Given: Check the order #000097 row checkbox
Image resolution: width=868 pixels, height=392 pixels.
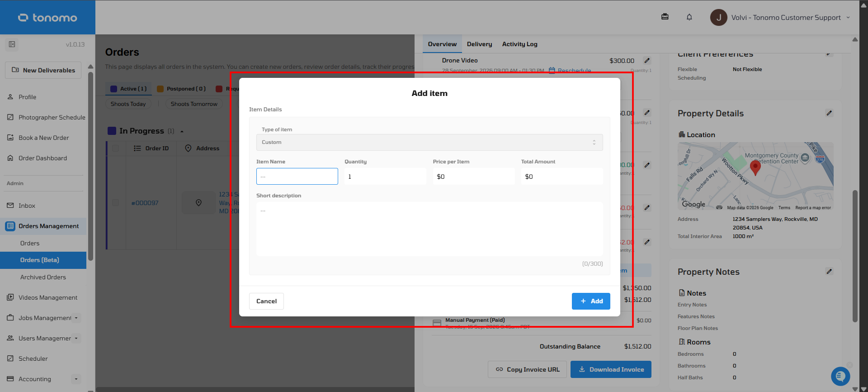Looking at the screenshot, I should coord(116,203).
